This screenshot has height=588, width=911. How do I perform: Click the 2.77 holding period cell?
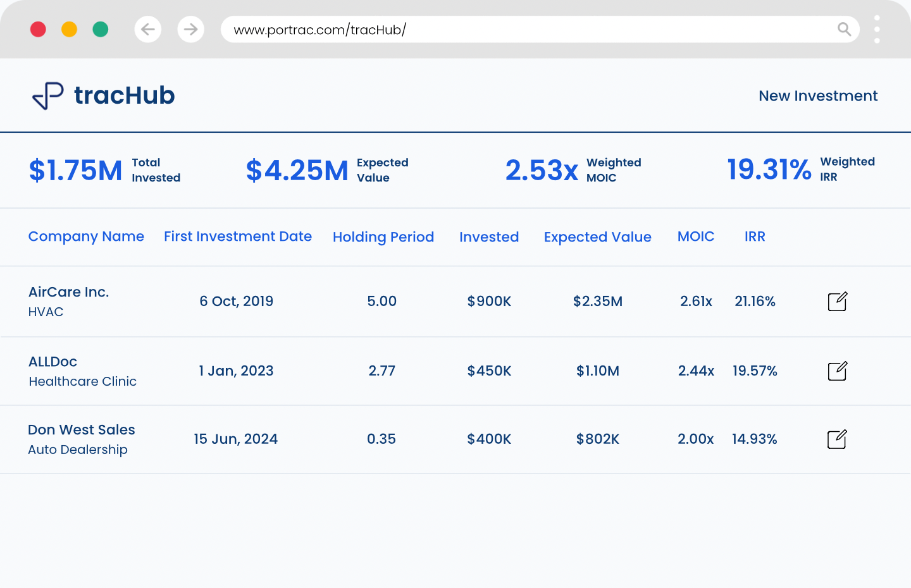pos(382,371)
